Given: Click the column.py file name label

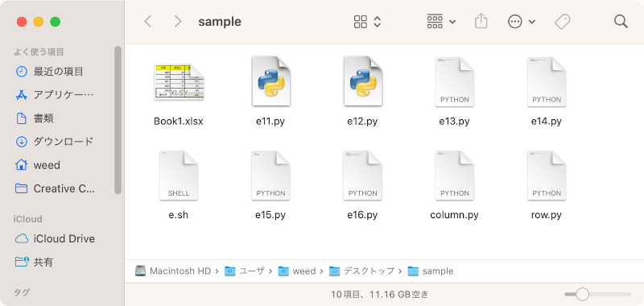Looking at the screenshot, I should click(x=454, y=215).
